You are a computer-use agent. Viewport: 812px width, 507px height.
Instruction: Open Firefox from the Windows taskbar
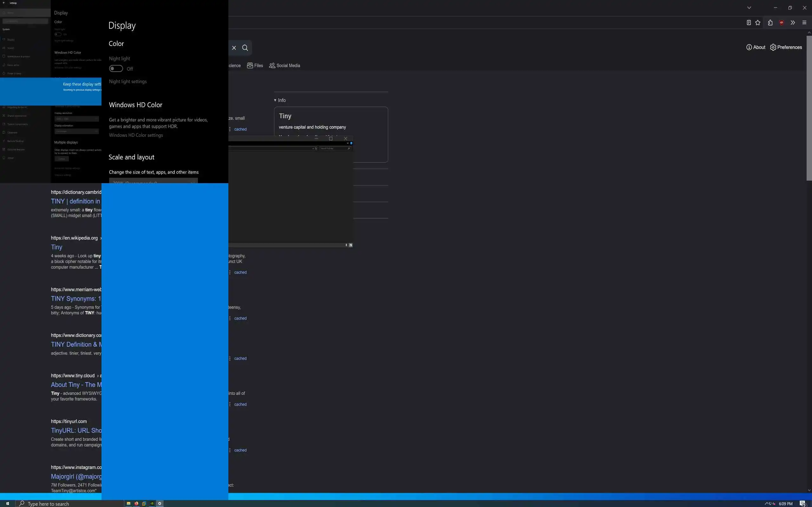click(136, 503)
